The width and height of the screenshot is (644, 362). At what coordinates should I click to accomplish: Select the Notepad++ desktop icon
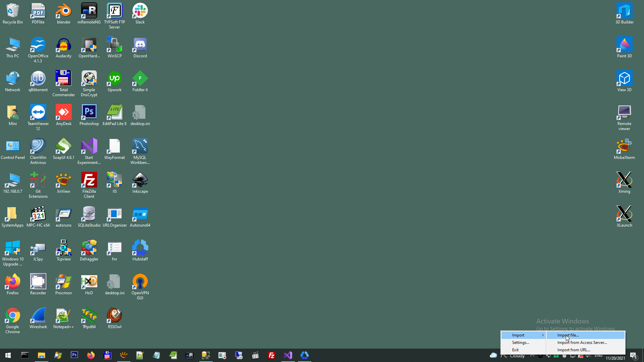[x=63, y=316]
